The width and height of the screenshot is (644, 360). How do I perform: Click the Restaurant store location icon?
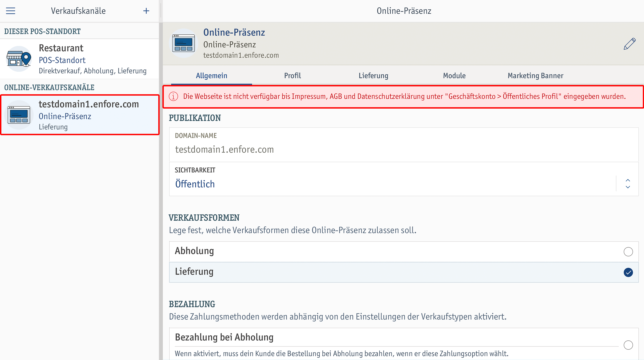[19, 59]
